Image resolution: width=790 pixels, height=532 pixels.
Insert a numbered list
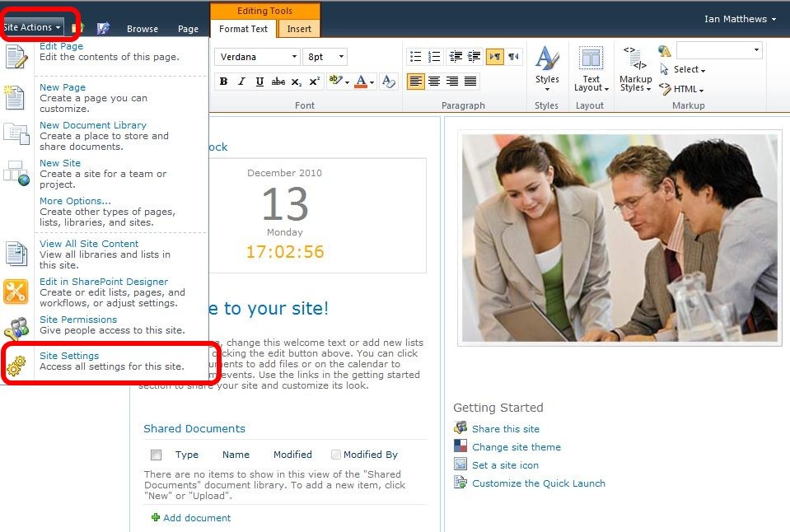(x=434, y=57)
